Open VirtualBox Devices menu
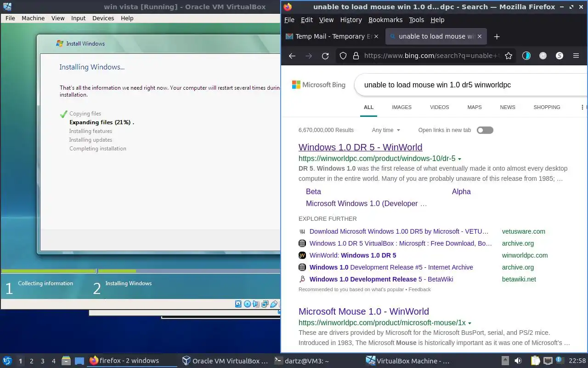The image size is (588, 368). (103, 18)
